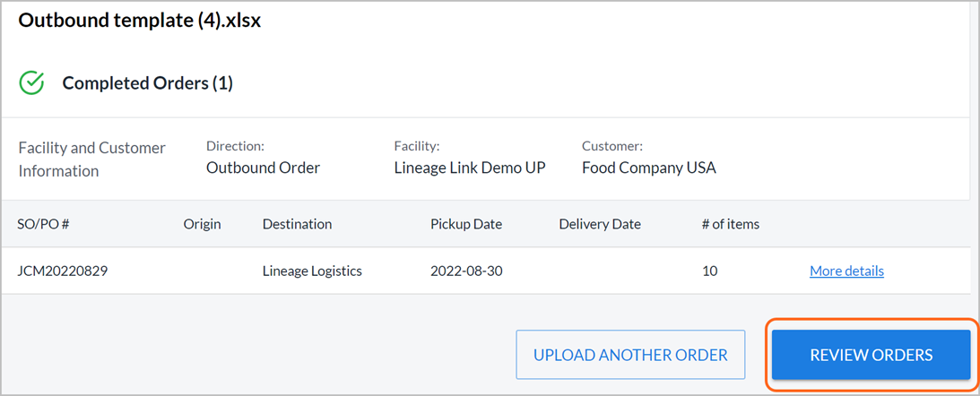Click the Outbound Order direction value
The width and height of the screenshot is (980, 396).
(x=263, y=168)
